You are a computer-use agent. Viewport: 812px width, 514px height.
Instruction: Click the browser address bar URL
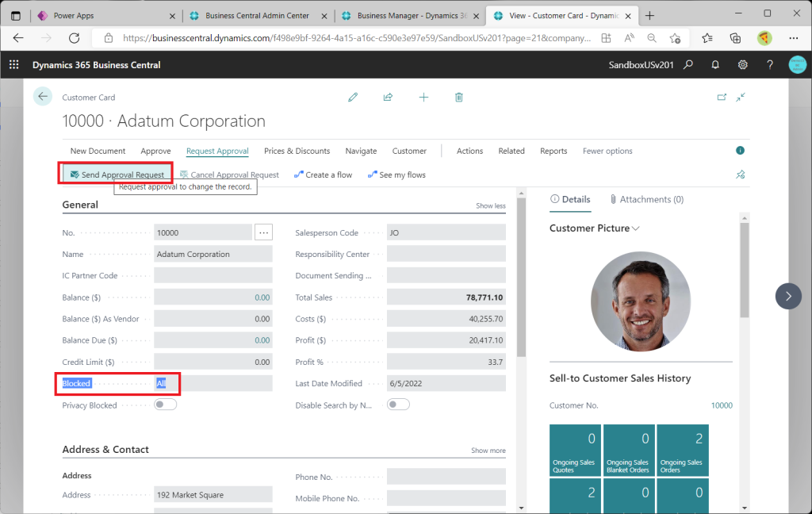click(x=356, y=38)
